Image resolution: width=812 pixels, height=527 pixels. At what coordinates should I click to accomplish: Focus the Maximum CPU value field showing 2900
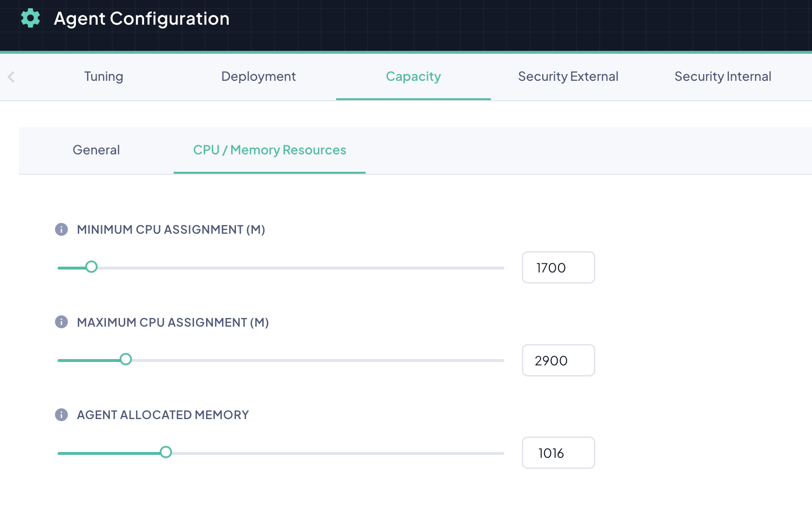point(559,361)
